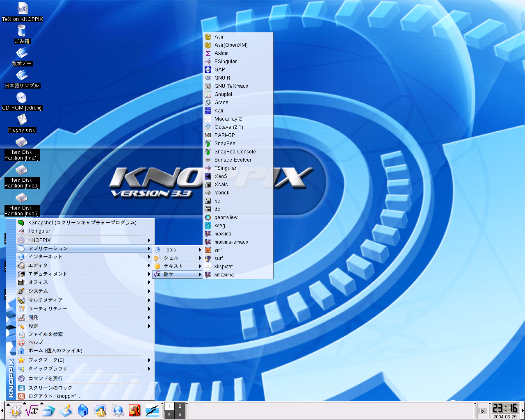The image size is (525, 420).
Task: Switch to virtual desktop 3 in pager
Action: coord(169,415)
